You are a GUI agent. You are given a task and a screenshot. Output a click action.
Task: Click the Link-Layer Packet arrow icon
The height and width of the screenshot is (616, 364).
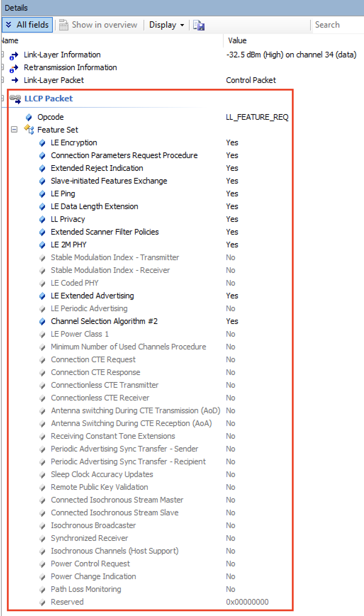coord(15,80)
